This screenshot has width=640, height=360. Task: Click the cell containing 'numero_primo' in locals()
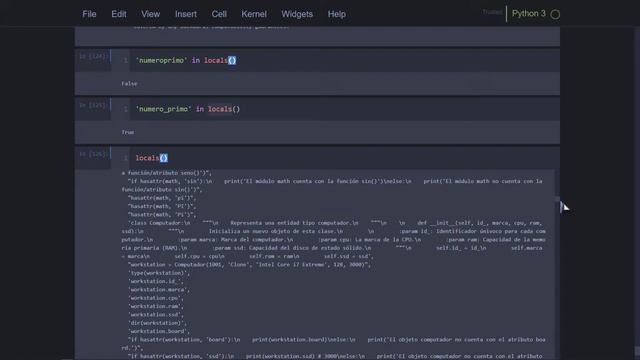[344, 109]
